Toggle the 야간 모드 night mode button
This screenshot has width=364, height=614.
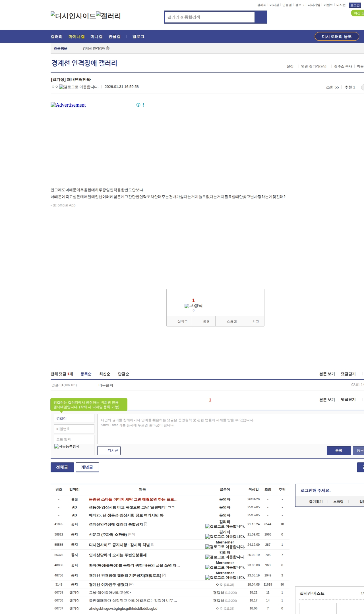click(357, 13)
